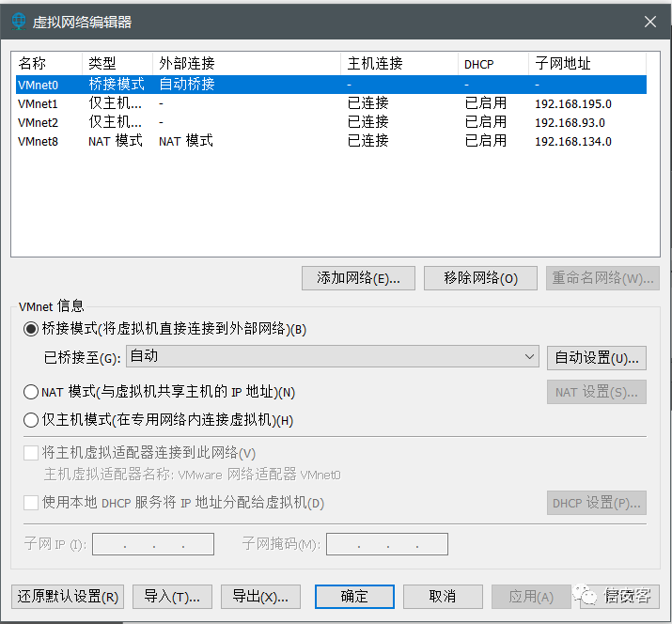Select the VMnet2 row

point(331,122)
